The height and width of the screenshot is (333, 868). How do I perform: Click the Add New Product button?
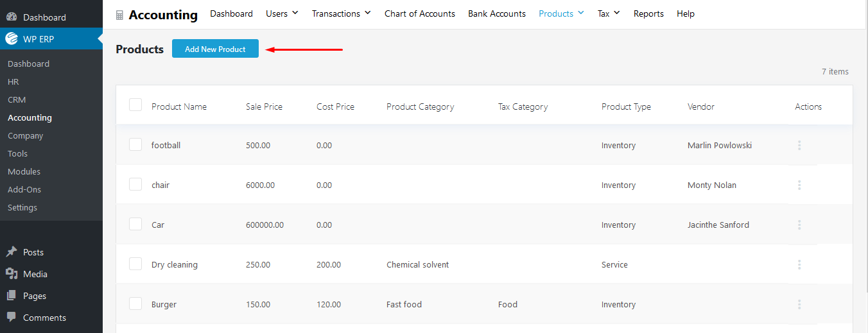click(x=215, y=49)
